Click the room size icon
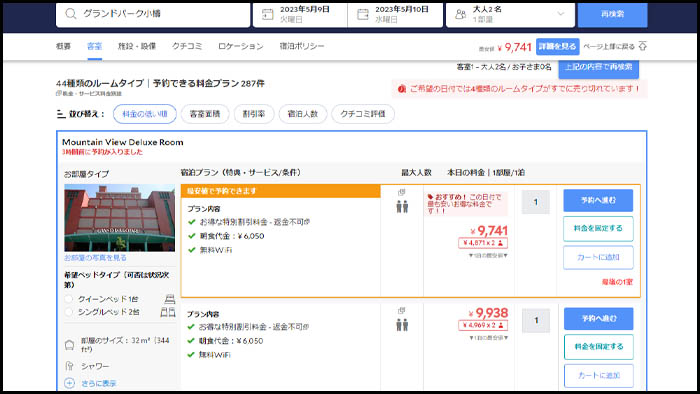 click(69, 345)
